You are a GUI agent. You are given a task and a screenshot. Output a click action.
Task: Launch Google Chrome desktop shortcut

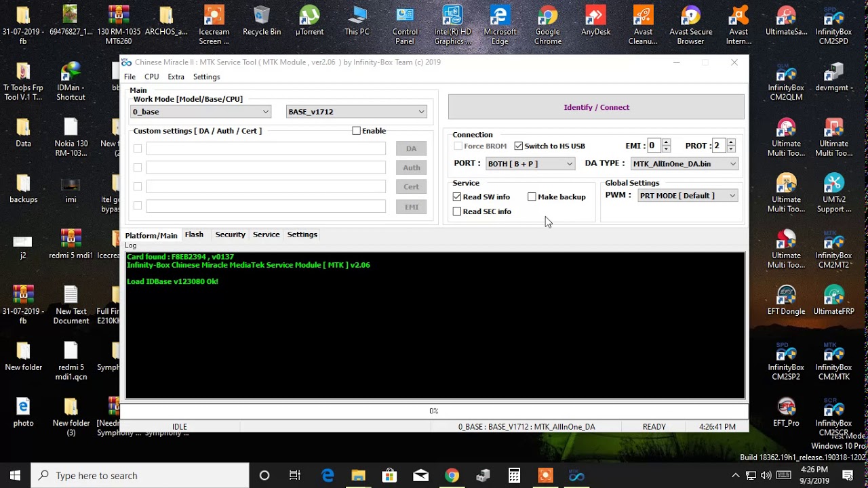point(547,26)
